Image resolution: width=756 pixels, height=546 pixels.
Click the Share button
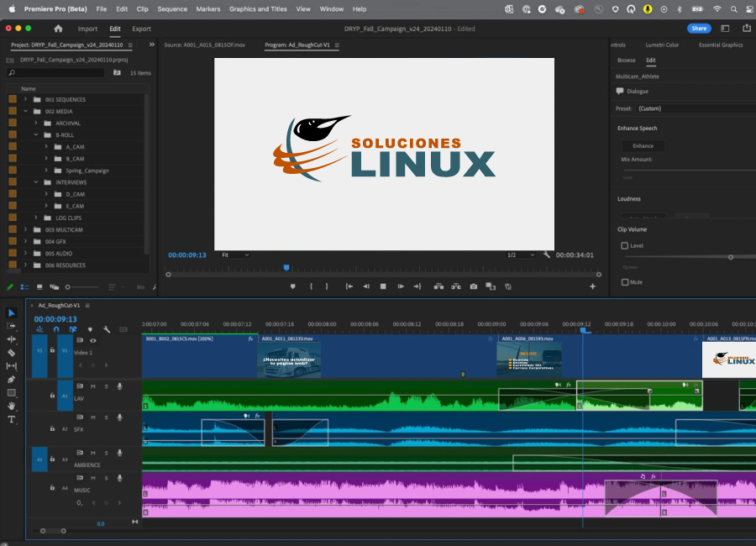[698, 28]
